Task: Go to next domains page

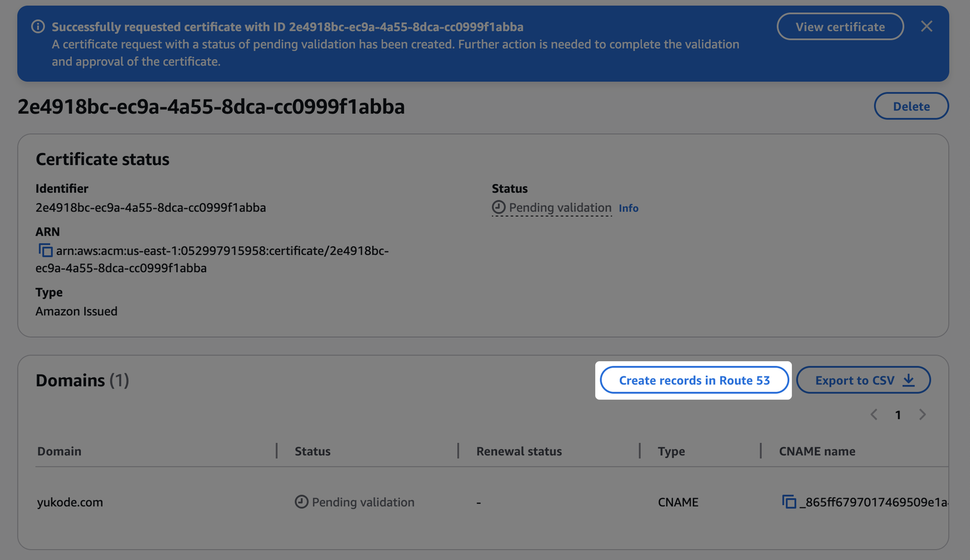Action: (922, 415)
